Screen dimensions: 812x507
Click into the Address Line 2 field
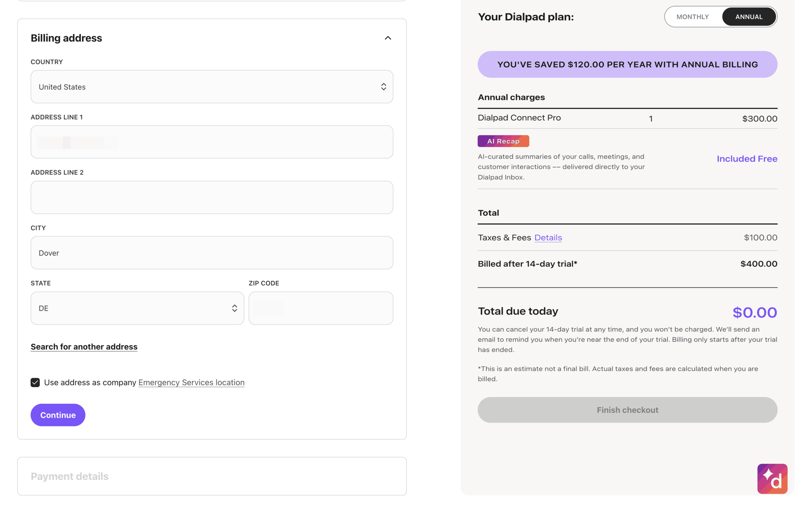tap(212, 197)
